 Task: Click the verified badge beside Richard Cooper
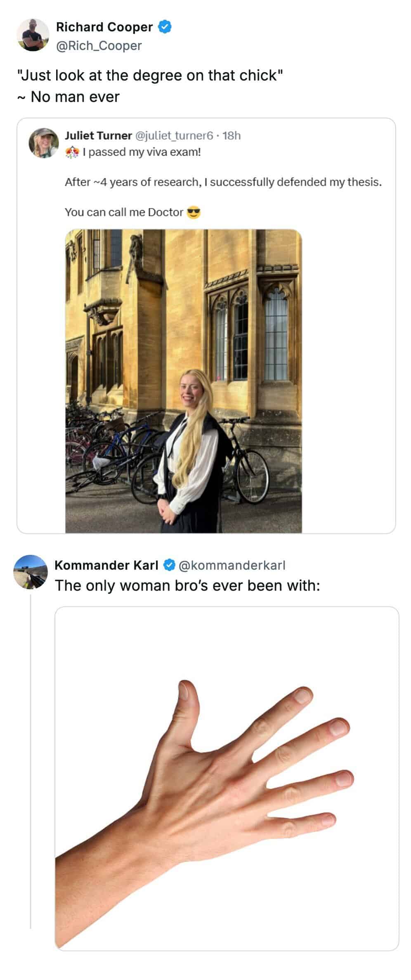point(165,27)
